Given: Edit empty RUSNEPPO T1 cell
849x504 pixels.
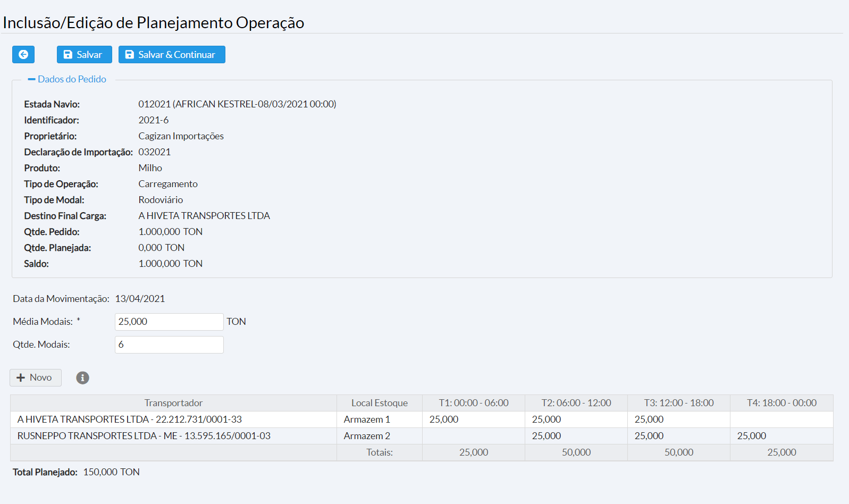Looking at the screenshot, I should point(473,436).
